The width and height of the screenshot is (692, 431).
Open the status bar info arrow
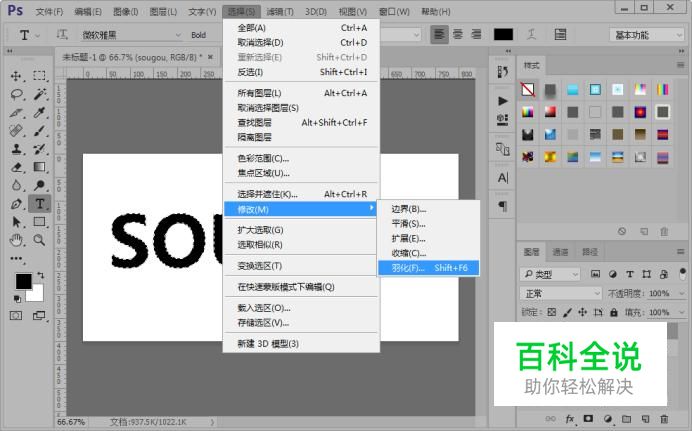point(212,422)
